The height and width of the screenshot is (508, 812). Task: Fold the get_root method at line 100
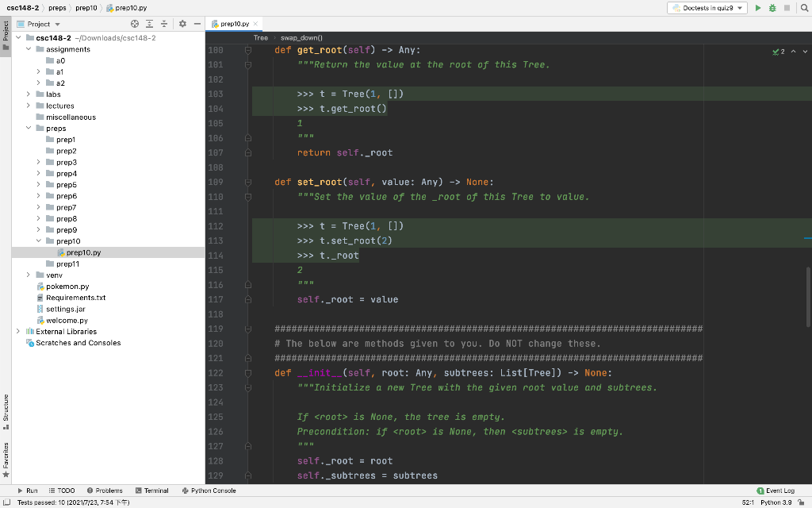point(248,50)
